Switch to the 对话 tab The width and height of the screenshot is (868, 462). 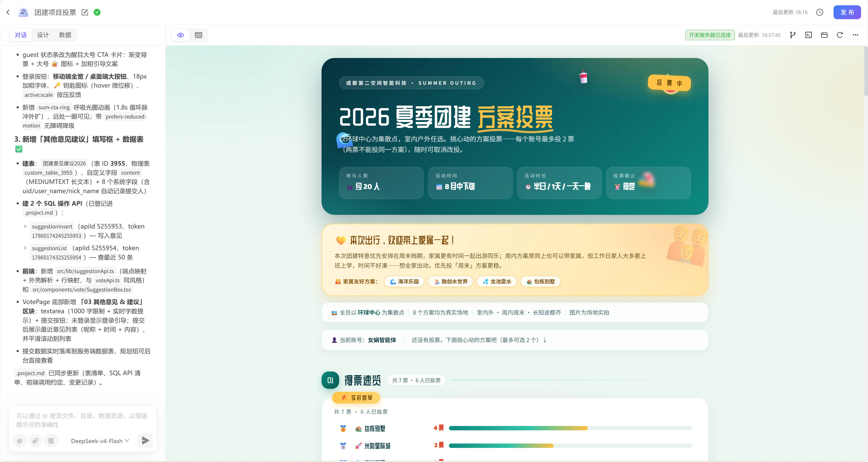pyautogui.click(x=21, y=35)
